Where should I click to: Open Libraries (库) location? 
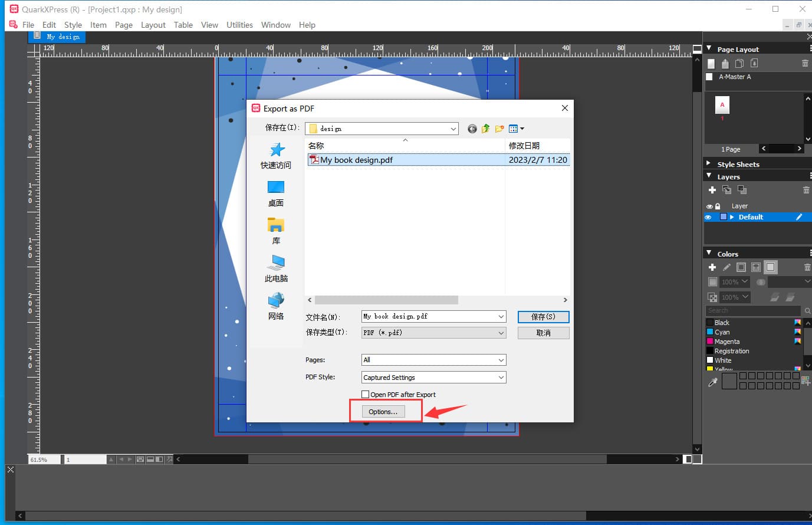(x=276, y=231)
